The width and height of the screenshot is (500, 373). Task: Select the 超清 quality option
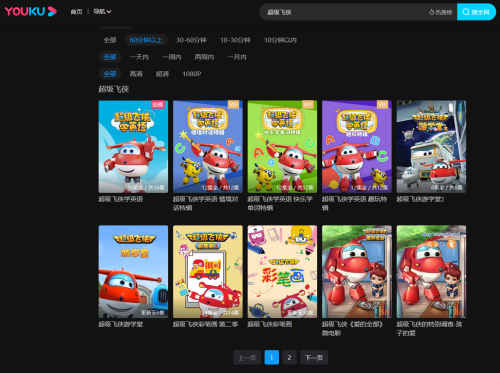(162, 74)
